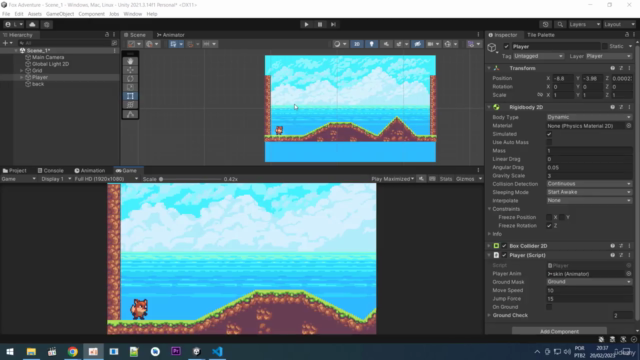Click the Step frame button

[x=333, y=24]
